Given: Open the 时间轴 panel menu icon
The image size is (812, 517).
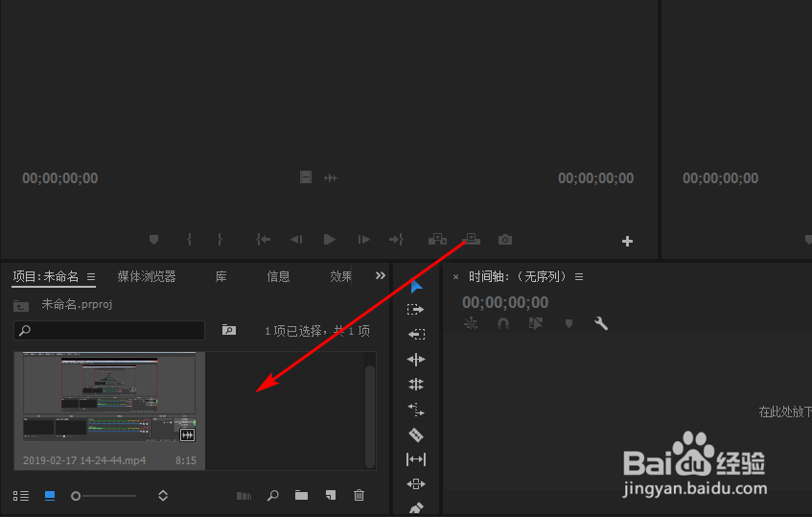Looking at the screenshot, I should click(x=579, y=277).
